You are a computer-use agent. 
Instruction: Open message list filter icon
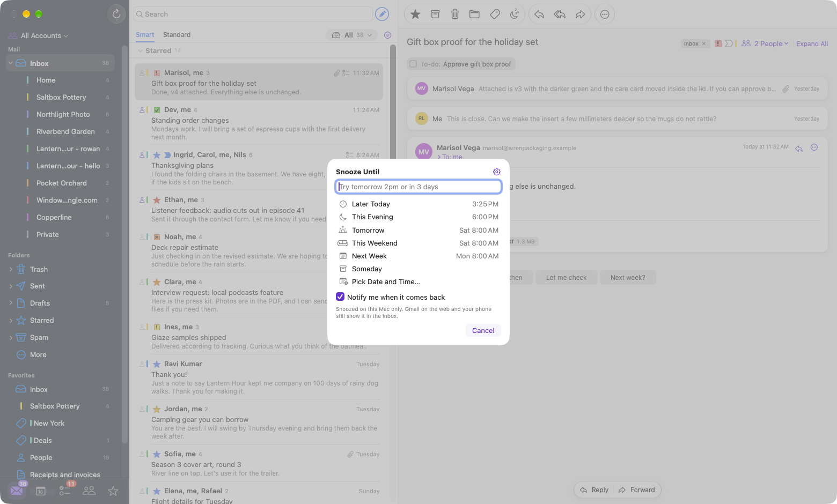387,35
